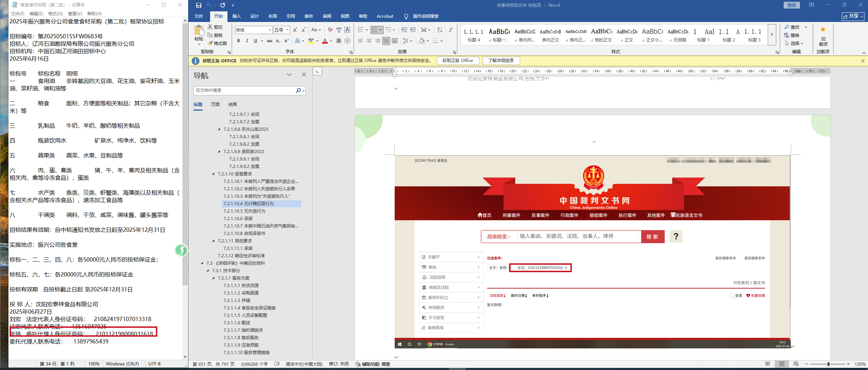
Task: Open the 插入 ribbon tab
Action: pyautogui.click(x=236, y=16)
